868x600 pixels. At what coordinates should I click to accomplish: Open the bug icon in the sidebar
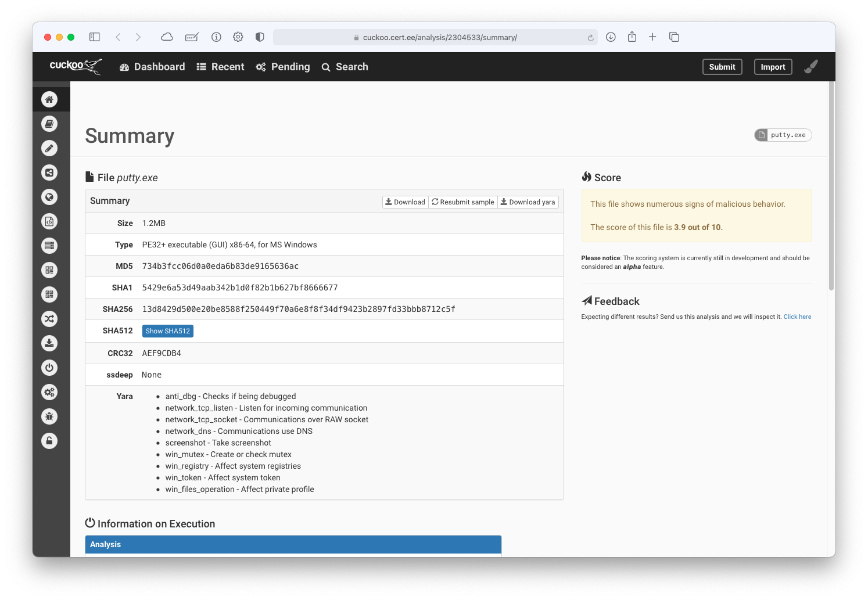[x=49, y=416]
